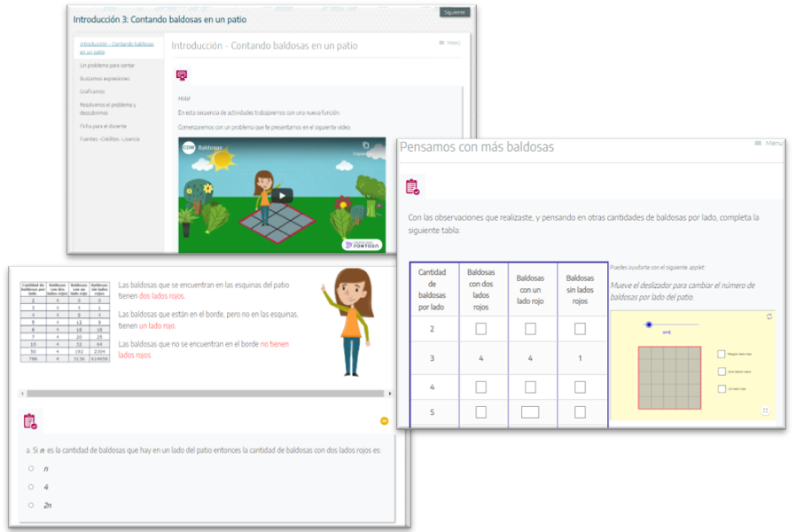
Task: Click the horizontal scrollbar track below the girl
Action: point(206,394)
